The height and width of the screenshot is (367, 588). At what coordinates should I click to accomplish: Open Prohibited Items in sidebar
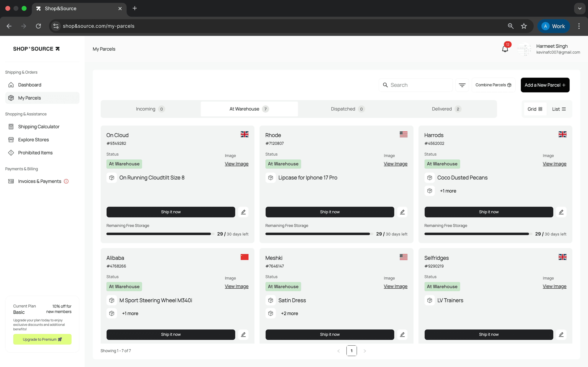[35, 153]
